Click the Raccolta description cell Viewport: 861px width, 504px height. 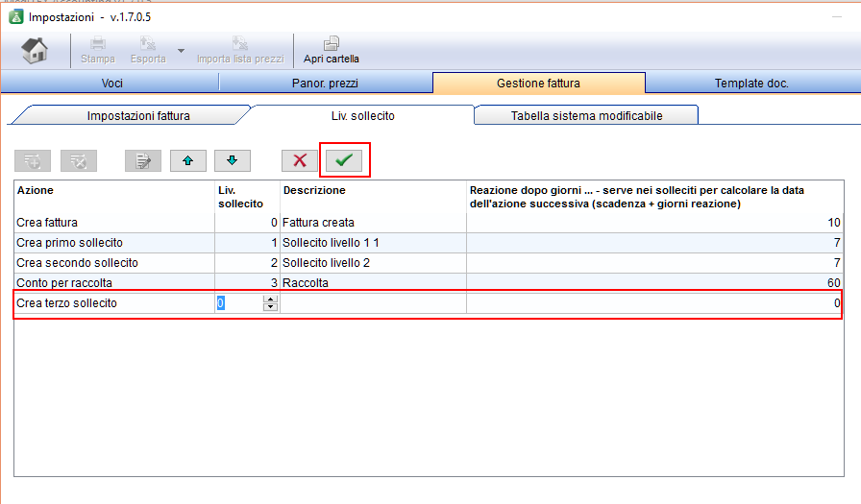click(374, 282)
